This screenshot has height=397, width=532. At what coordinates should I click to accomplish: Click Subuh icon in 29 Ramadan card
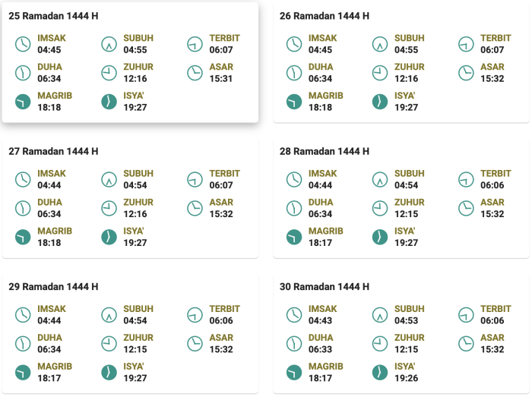click(x=109, y=315)
